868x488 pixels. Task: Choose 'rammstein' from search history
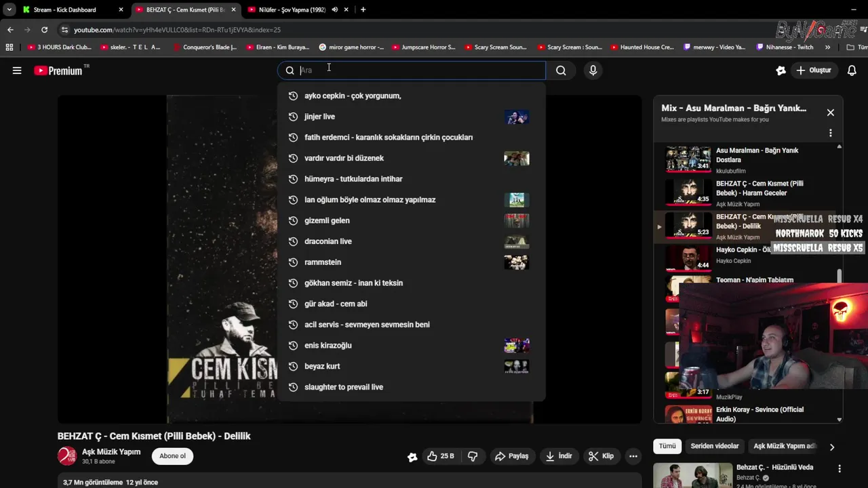[411, 262]
